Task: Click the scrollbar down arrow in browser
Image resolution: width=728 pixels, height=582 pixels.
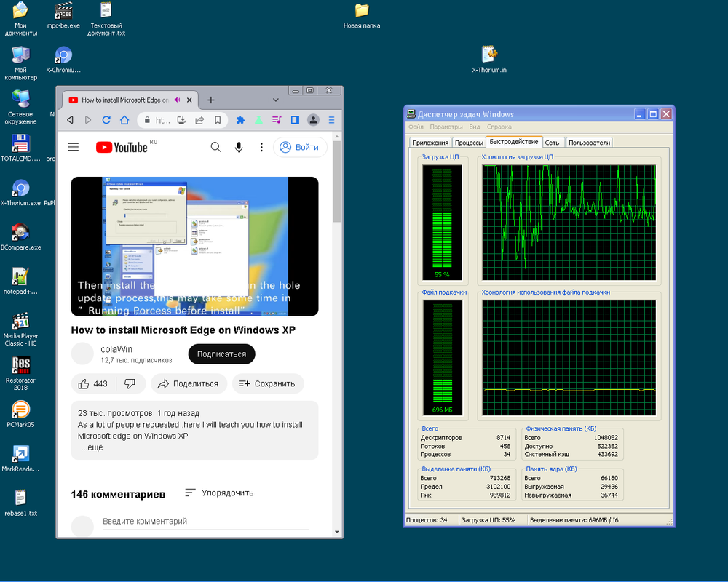Action: click(337, 533)
